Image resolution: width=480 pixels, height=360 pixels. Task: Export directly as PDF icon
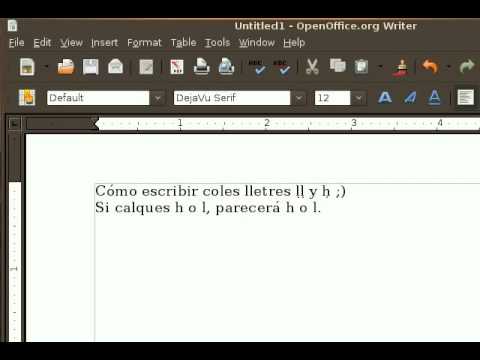[177, 67]
